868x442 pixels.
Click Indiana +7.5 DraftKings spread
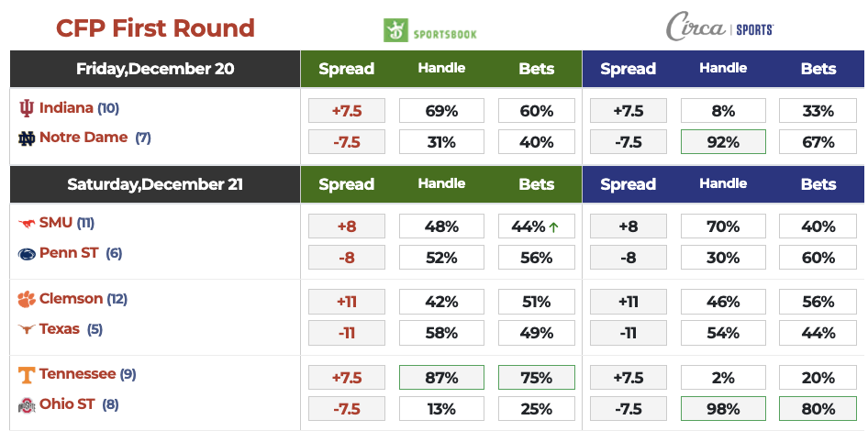click(x=346, y=111)
